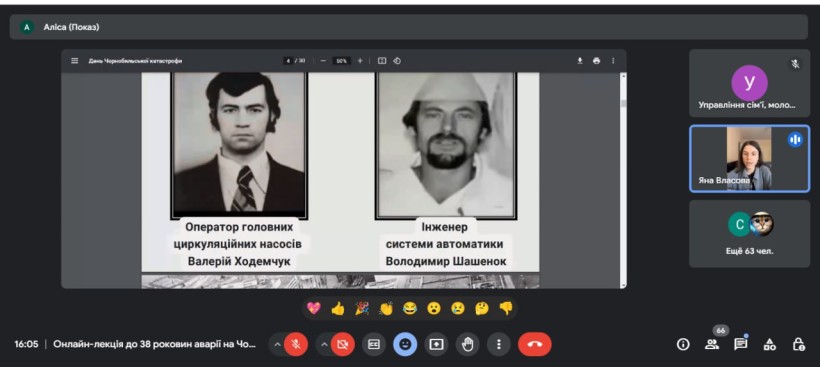Open the more options three-dot menu
The image size is (820, 367).
click(x=499, y=345)
